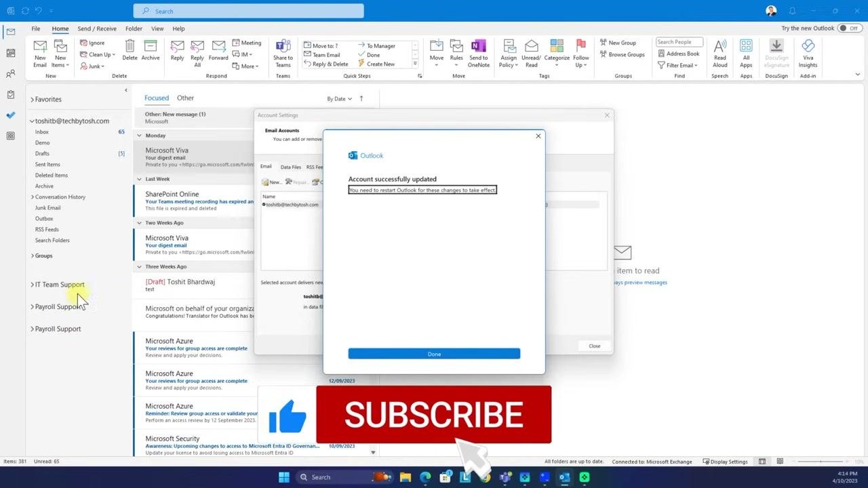The width and height of the screenshot is (868, 488).
Task: Expand the Conversation History folder
Action: tap(32, 197)
